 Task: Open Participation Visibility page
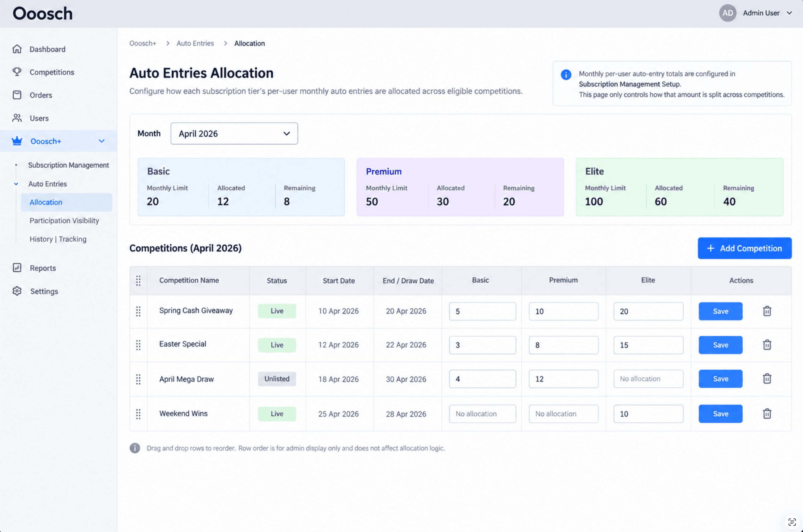point(64,220)
